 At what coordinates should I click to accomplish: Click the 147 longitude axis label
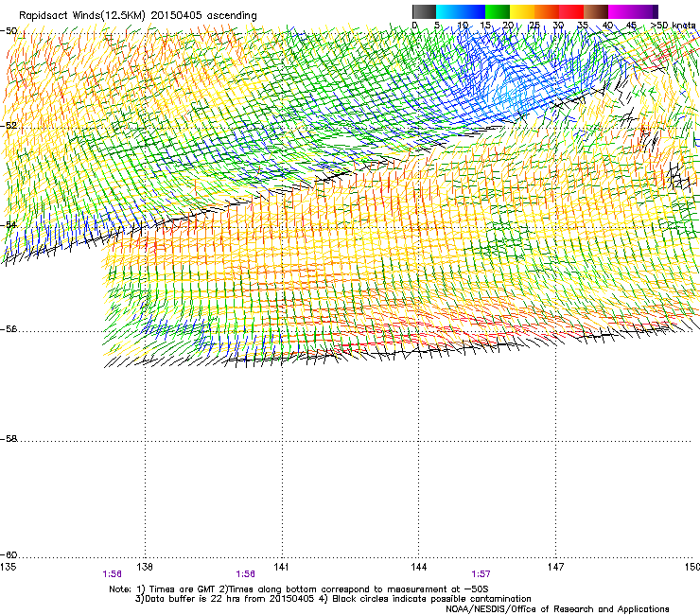click(555, 567)
